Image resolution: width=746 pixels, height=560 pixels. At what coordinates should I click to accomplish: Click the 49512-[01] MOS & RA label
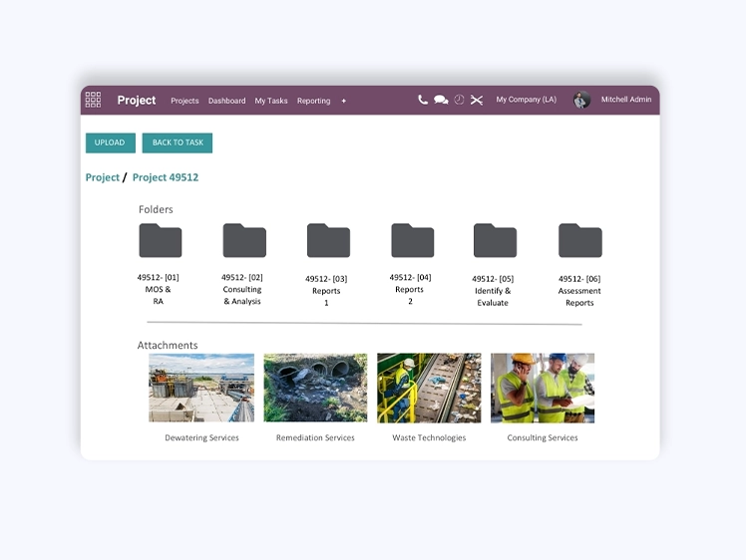click(x=158, y=289)
